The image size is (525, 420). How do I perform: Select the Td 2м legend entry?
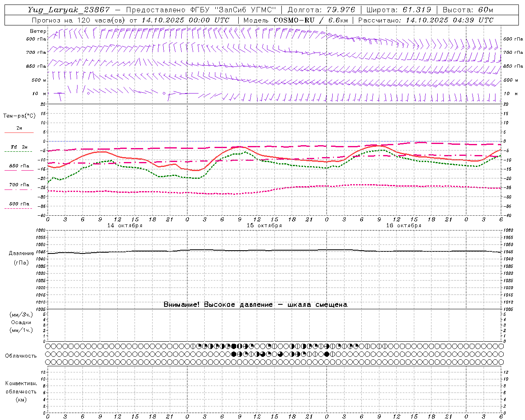coord(19,147)
